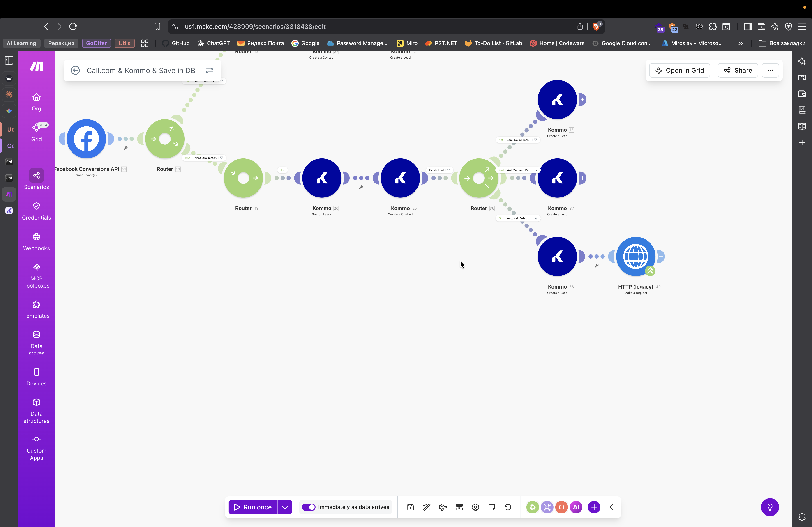Click the airplane explain flow icon
This screenshot has width=812, height=527.
point(443,507)
